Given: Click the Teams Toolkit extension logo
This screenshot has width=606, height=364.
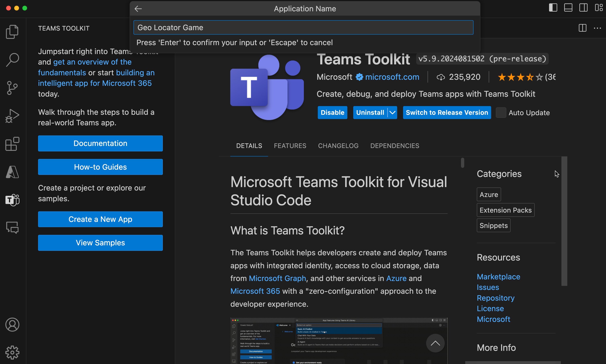Looking at the screenshot, I should tap(267, 87).
